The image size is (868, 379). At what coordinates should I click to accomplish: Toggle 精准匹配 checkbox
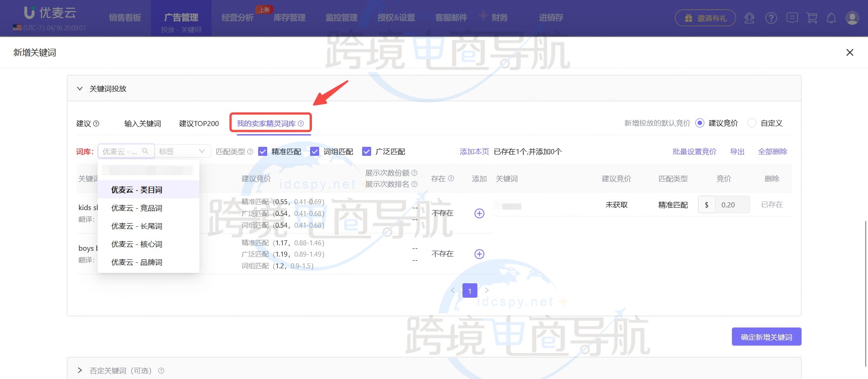tap(263, 152)
